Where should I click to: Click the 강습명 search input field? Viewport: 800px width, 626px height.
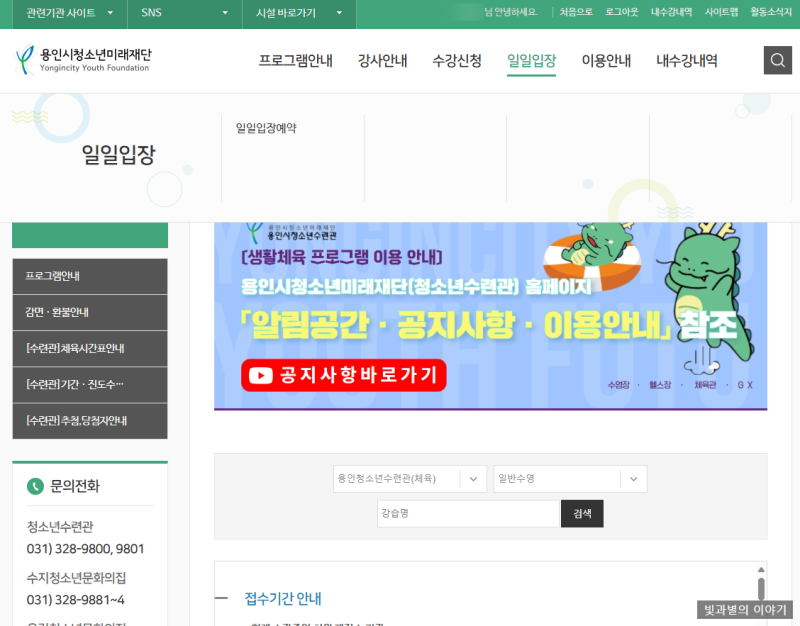coord(468,513)
